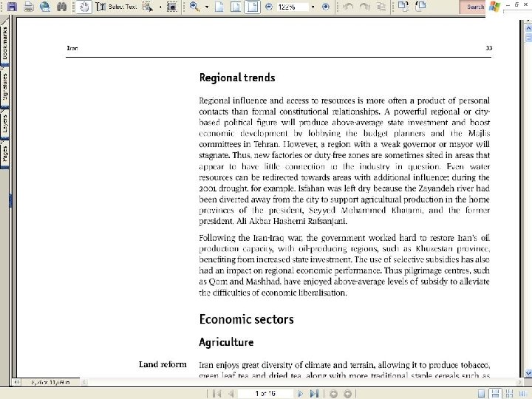Click the horizontal scrollbar left arrow
Image resolution: width=532 pixels, height=399 pixels.
pos(84,383)
